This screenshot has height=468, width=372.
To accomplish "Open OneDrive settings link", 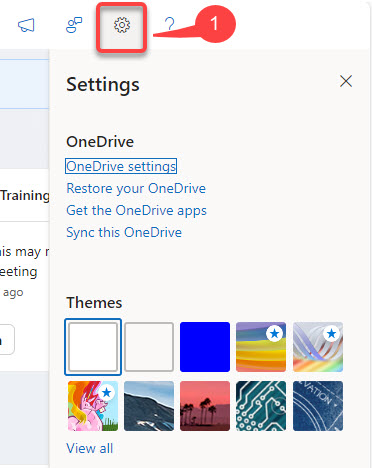I will click(121, 166).
